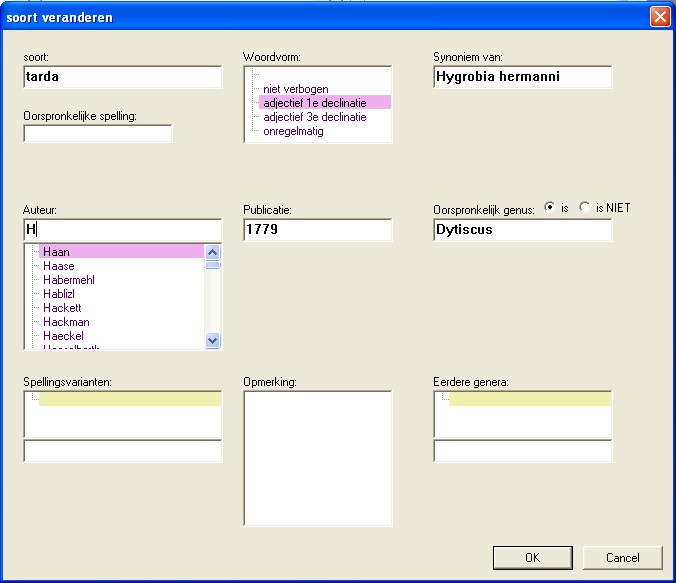The image size is (676, 583).
Task: Select the 'is NIET' radio button
Action: pos(585,208)
